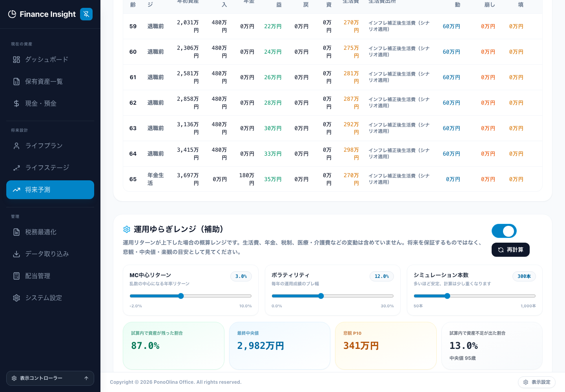Click the 87.0% asset remaining value
This screenshot has height=392, width=565.
point(145,346)
